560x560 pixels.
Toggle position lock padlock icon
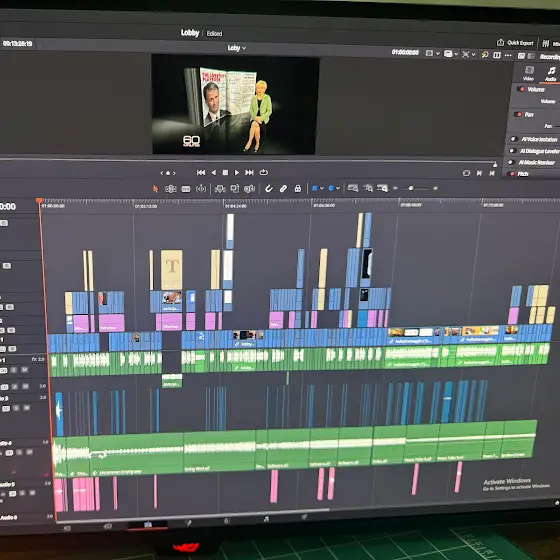coord(298,188)
